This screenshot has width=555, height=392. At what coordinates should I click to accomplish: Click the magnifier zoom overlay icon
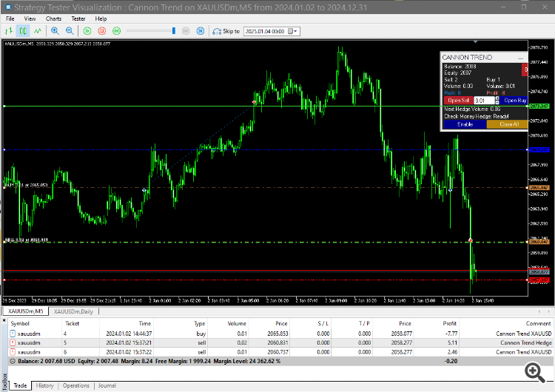click(534, 372)
